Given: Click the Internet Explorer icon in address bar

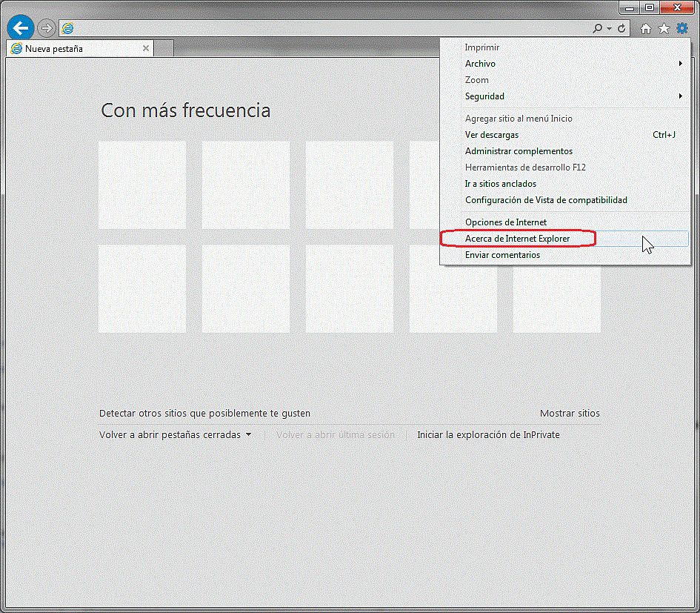Looking at the screenshot, I should point(68,29).
